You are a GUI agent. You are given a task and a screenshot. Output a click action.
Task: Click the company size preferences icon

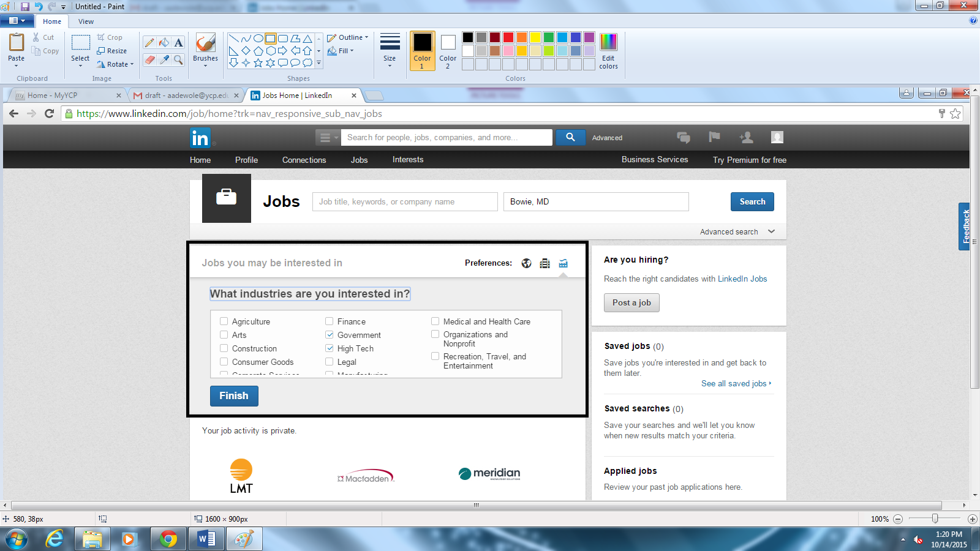pyautogui.click(x=545, y=263)
